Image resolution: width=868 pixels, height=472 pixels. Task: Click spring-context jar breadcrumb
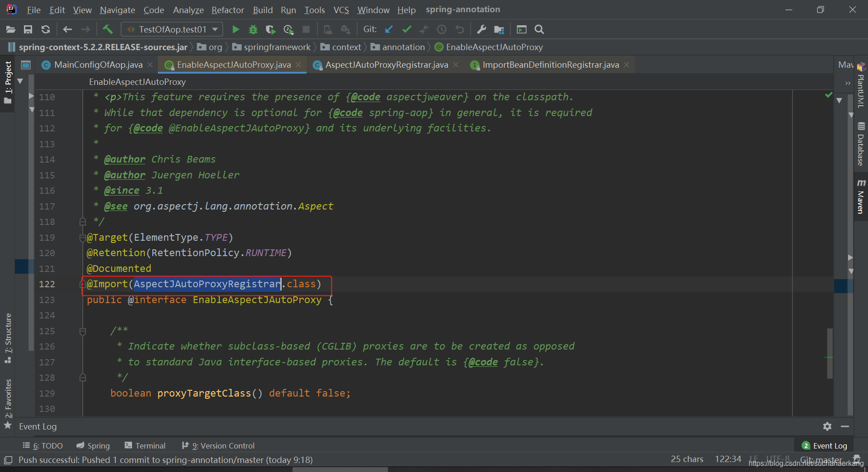[98, 47]
